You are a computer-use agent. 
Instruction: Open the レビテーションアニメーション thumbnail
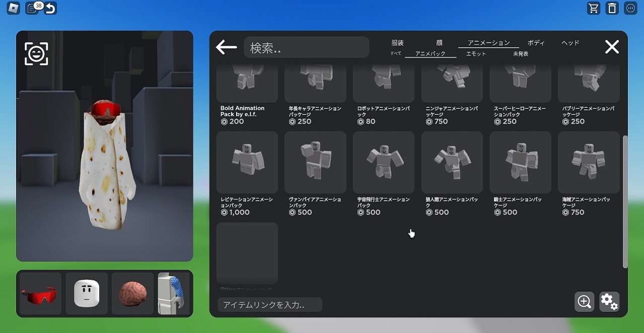tap(247, 162)
